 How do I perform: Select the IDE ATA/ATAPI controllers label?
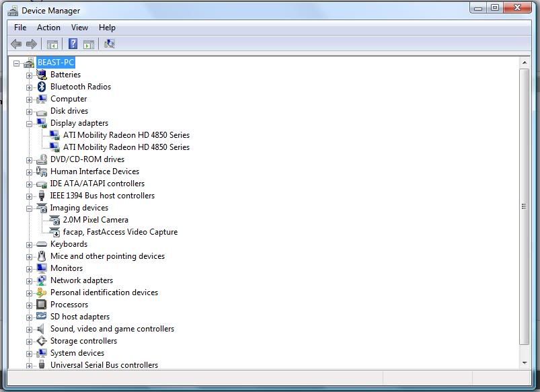click(x=97, y=184)
